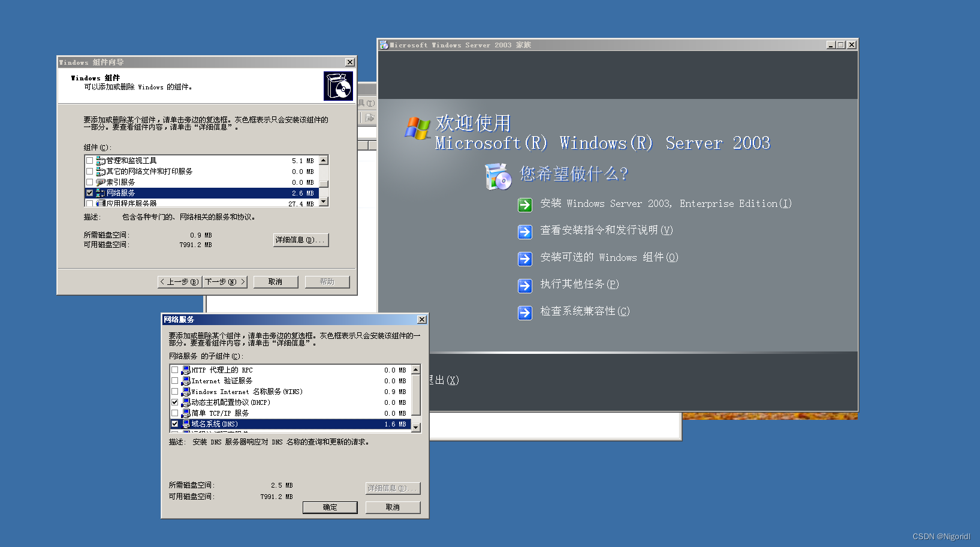This screenshot has height=547, width=980.
Task: Click the 上一步 back button
Action: (179, 282)
